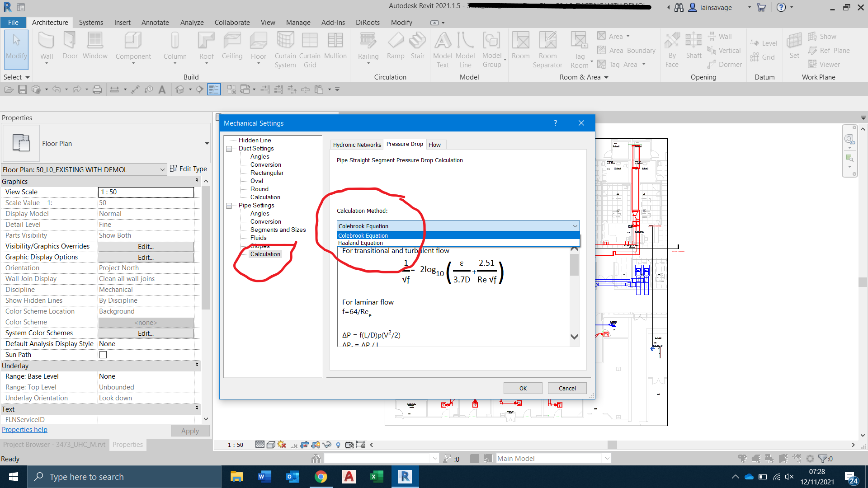Viewport: 868px width, 488px height.
Task: Open the Flow tab in Mechanical Settings
Action: coord(434,145)
